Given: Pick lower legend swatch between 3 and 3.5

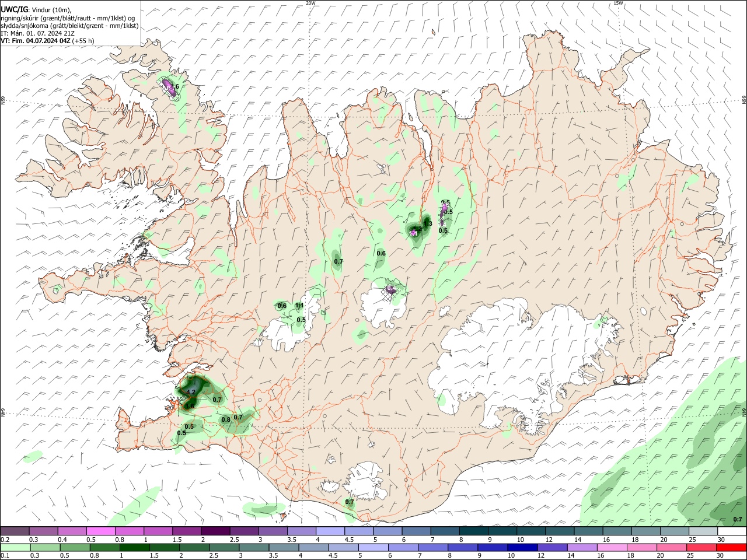Looking at the screenshot, I should [x=254, y=547].
